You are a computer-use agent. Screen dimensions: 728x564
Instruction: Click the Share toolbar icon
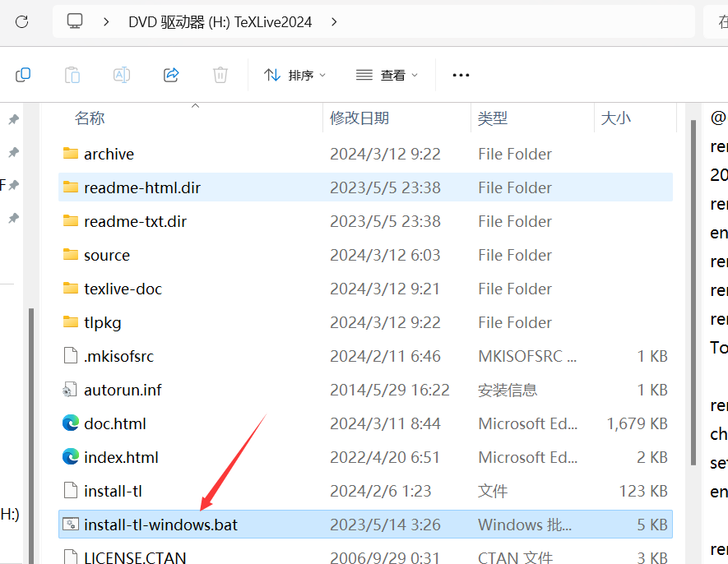[171, 75]
